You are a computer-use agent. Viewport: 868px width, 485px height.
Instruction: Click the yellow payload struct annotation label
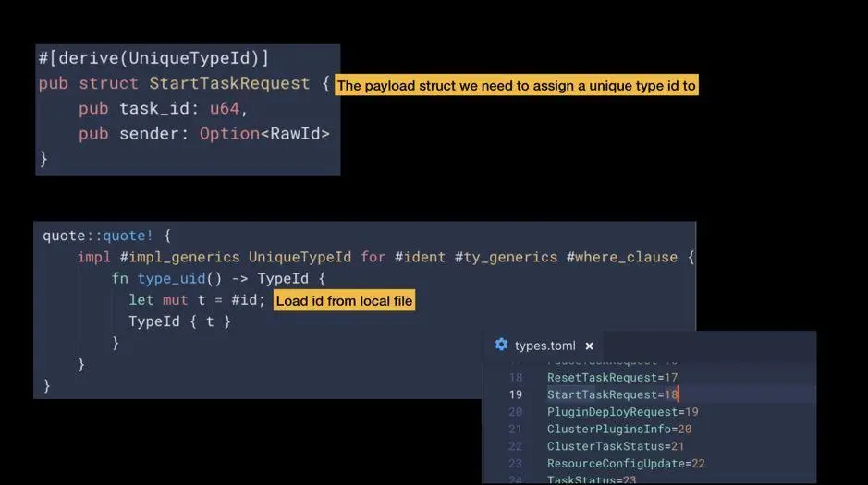point(516,86)
